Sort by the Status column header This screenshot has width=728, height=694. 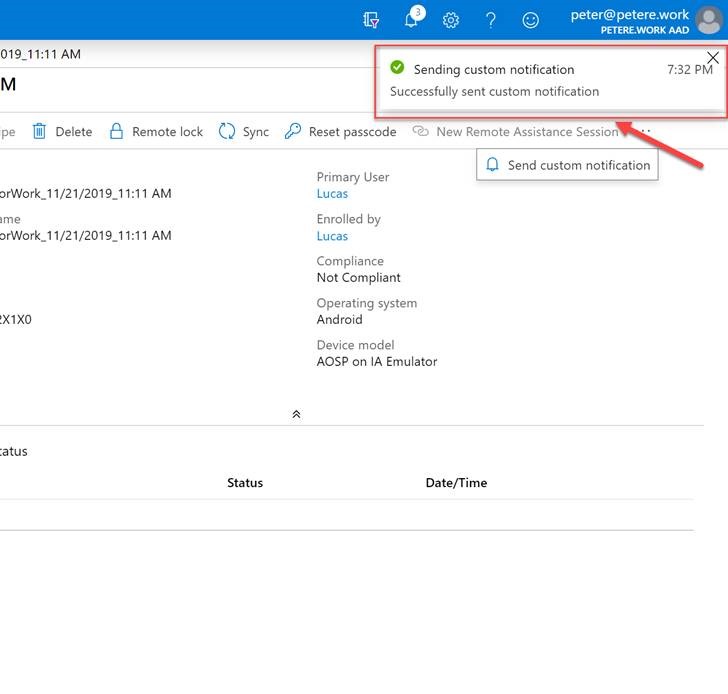[245, 483]
